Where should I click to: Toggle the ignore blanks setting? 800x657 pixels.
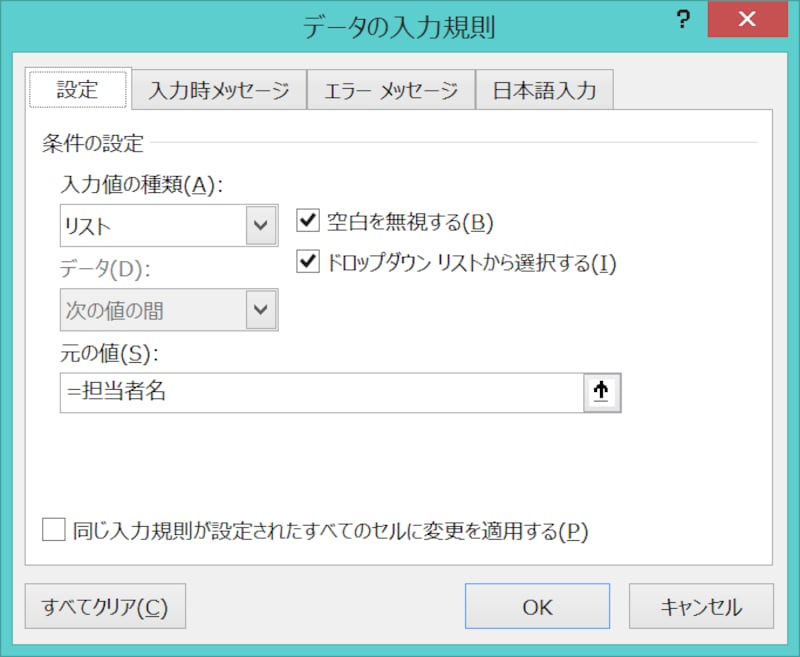(x=308, y=222)
